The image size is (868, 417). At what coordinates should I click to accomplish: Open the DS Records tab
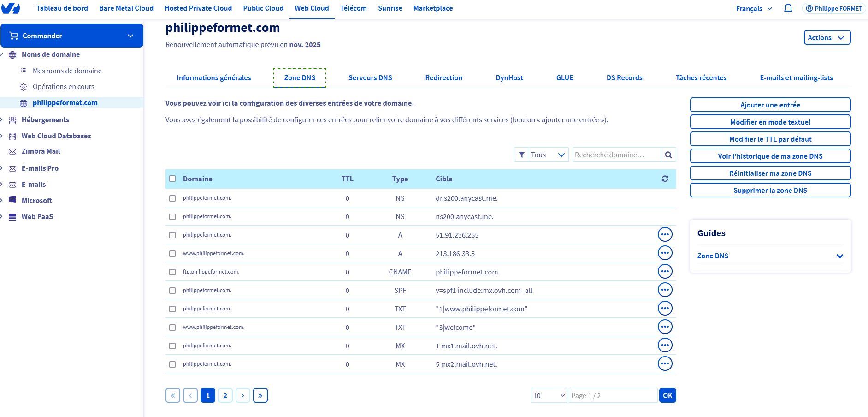click(624, 78)
